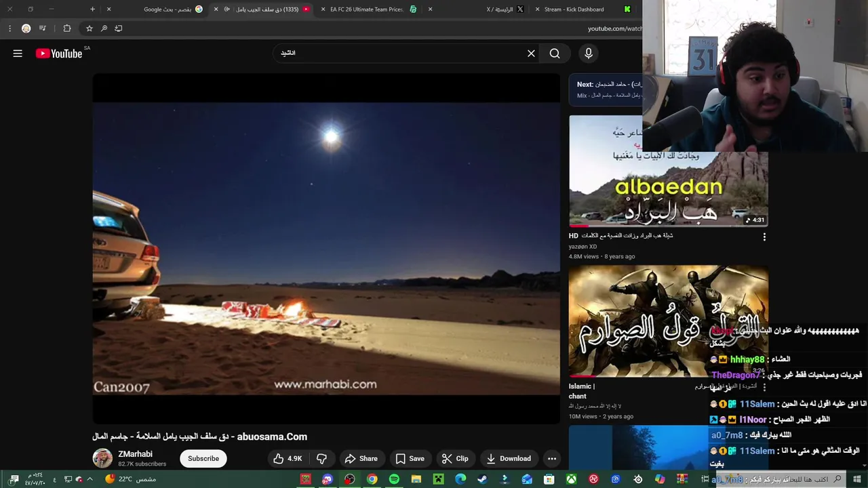Open the Chrome extensions puzzle icon
The height and width of the screenshot is (488, 868).
(x=66, y=28)
